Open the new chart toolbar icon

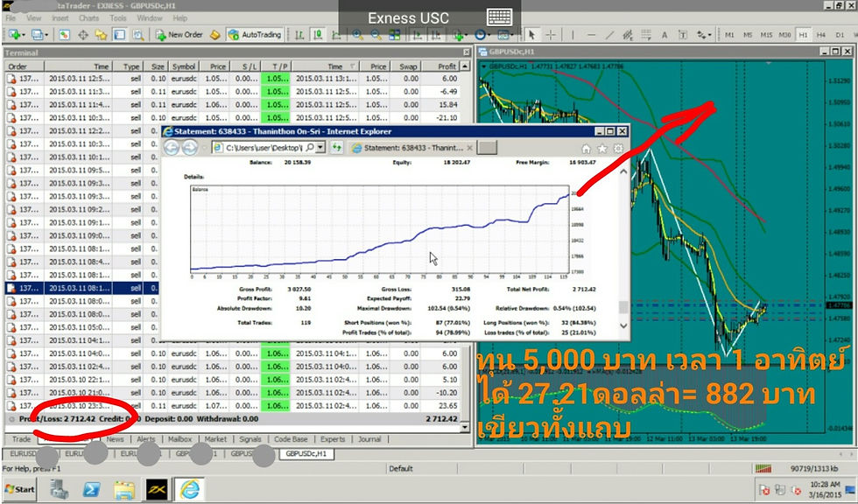pos(15,35)
